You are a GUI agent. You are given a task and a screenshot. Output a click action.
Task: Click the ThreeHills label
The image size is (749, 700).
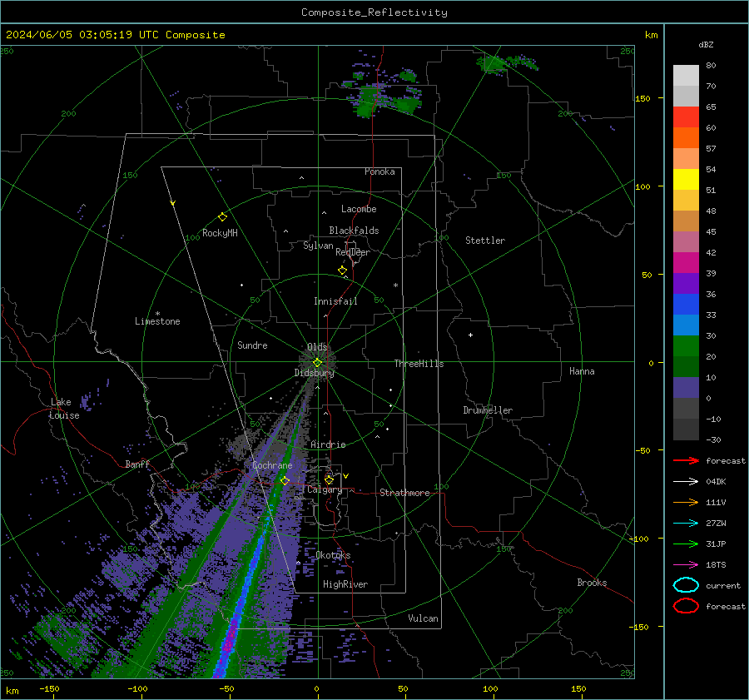(419, 364)
